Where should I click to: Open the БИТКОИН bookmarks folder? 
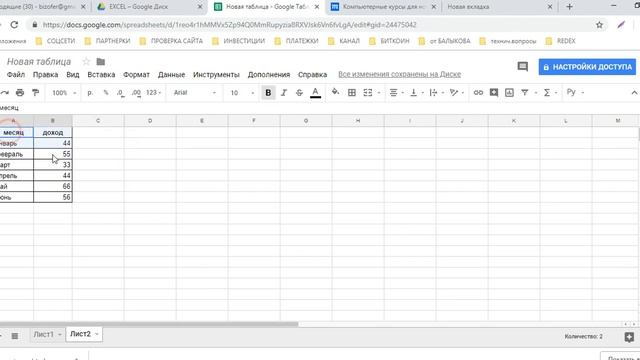tap(389, 41)
